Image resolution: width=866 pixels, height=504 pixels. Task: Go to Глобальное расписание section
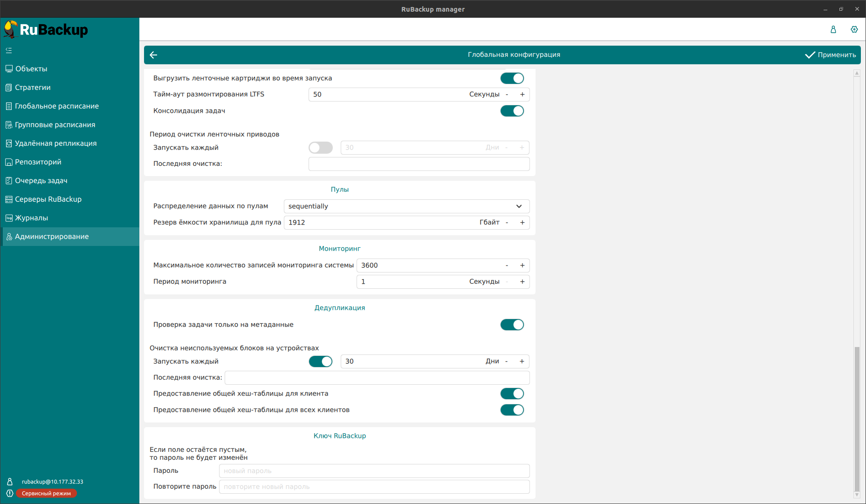tap(56, 106)
